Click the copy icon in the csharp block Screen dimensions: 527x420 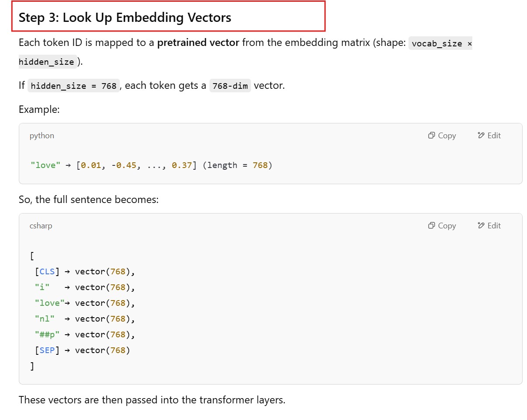tap(432, 226)
